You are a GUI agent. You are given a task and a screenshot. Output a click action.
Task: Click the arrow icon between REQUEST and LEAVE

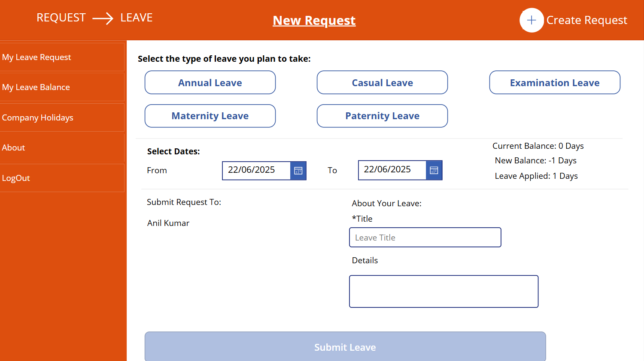pyautogui.click(x=103, y=18)
